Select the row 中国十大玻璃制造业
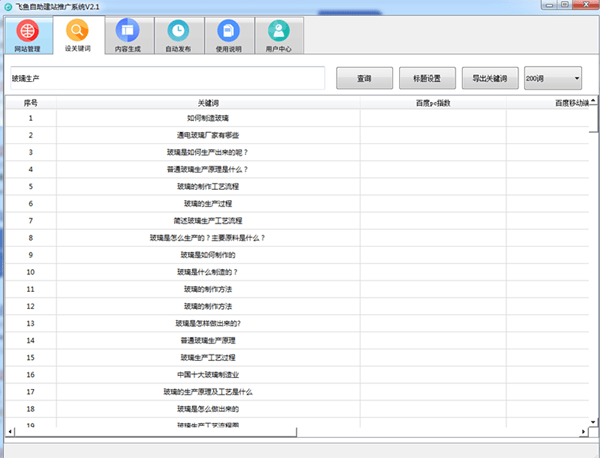Viewport: 600px width, 458px height. pos(208,374)
